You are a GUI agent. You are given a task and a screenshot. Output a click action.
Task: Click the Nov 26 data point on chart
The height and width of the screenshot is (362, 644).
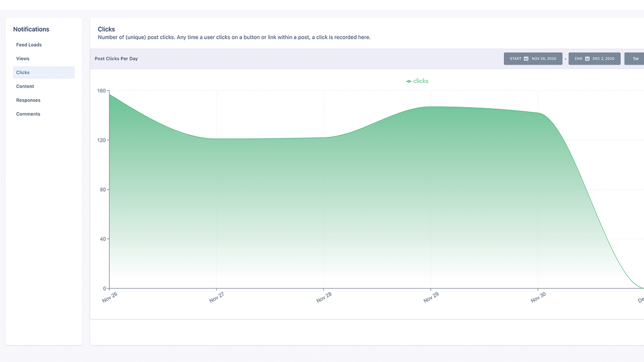(x=110, y=95)
